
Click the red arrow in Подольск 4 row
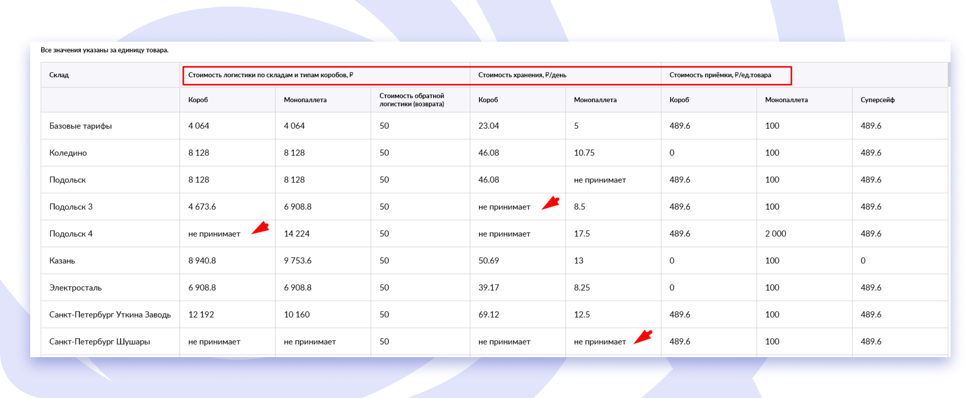260,228
